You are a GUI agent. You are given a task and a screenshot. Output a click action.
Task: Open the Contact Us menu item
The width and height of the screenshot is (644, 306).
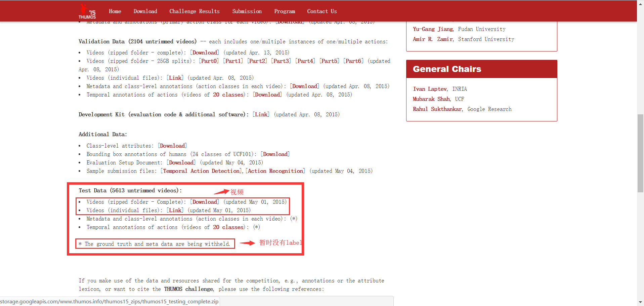click(x=322, y=11)
